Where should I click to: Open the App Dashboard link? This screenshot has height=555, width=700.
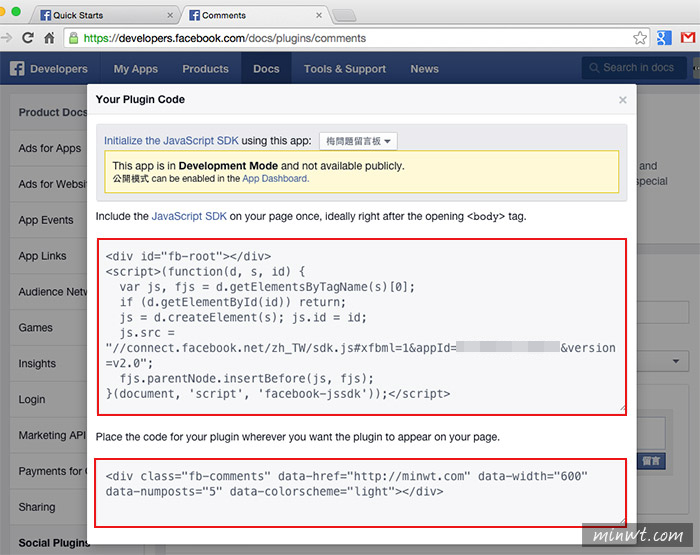275,179
